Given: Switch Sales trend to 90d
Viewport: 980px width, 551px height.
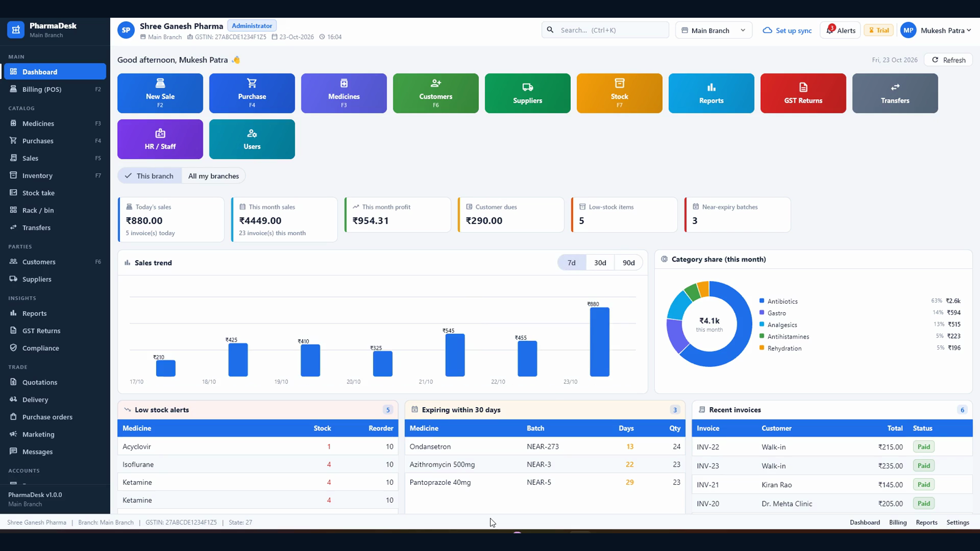Looking at the screenshot, I should click(628, 263).
